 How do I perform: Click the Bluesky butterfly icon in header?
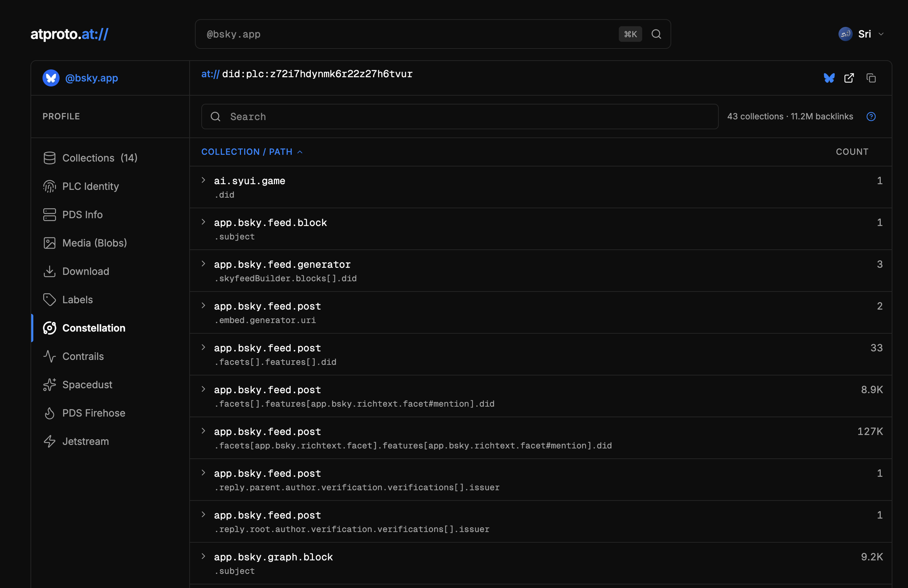click(x=829, y=78)
